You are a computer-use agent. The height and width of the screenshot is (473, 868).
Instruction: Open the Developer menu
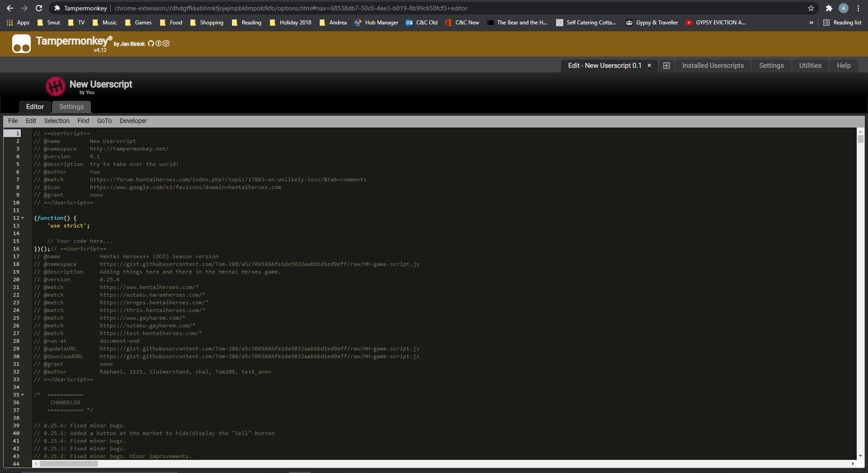coord(133,121)
